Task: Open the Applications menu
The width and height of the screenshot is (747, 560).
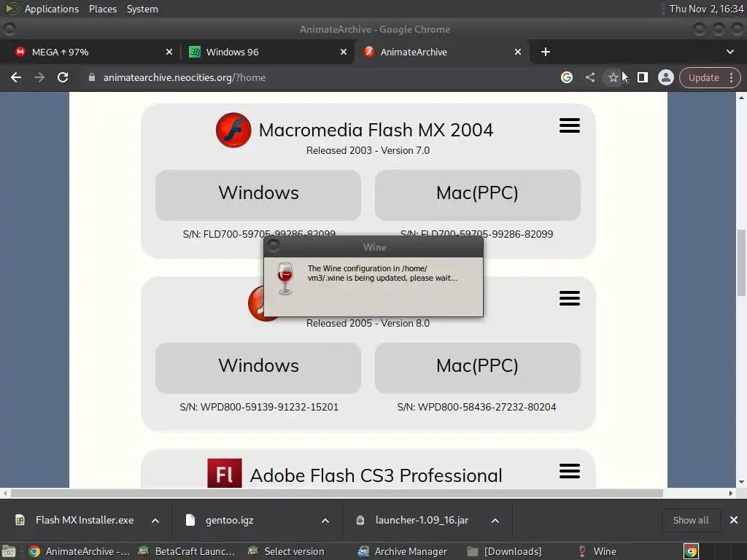Action: click(x=52, y=9)
